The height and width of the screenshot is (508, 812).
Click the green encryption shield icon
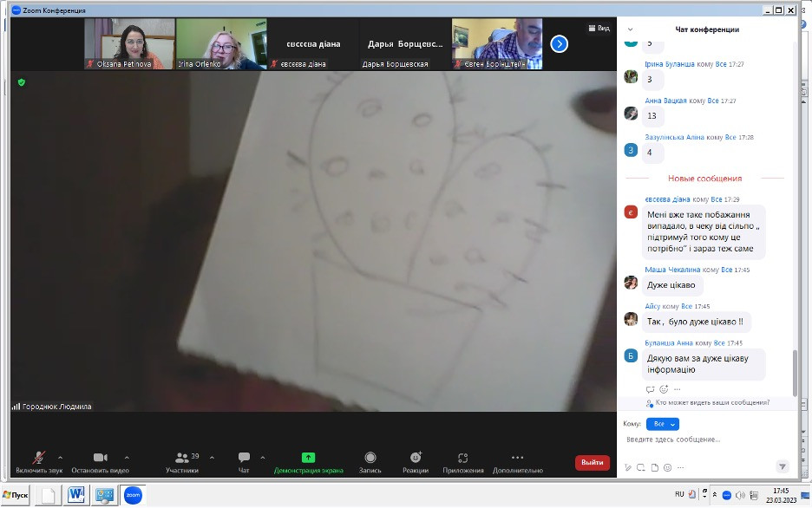21,82
